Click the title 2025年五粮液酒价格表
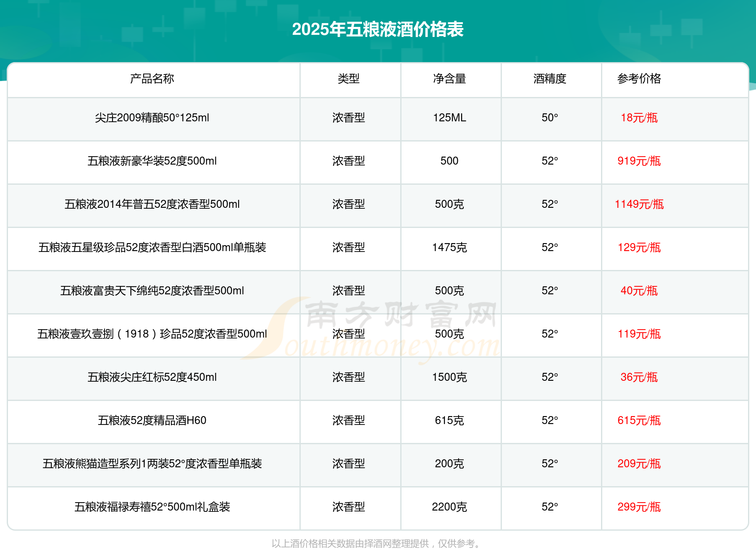Viewport: 756px width, 550px height. coord(378,29)
